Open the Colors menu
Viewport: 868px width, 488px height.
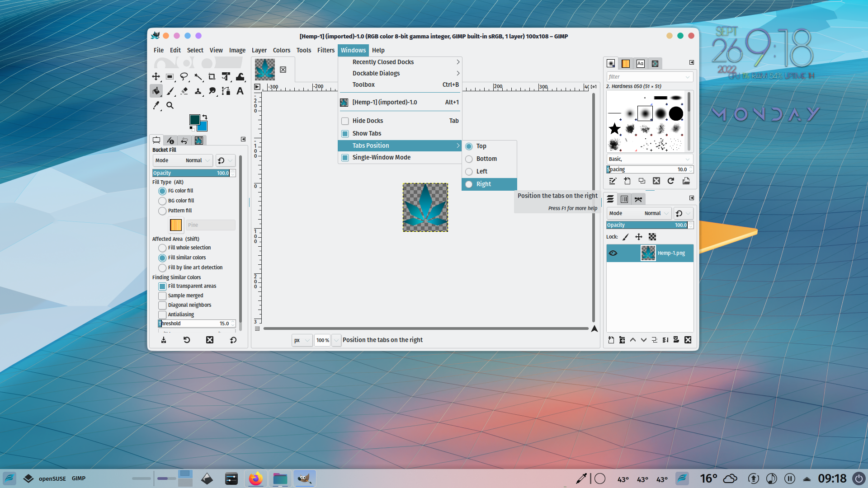[282, 50]
